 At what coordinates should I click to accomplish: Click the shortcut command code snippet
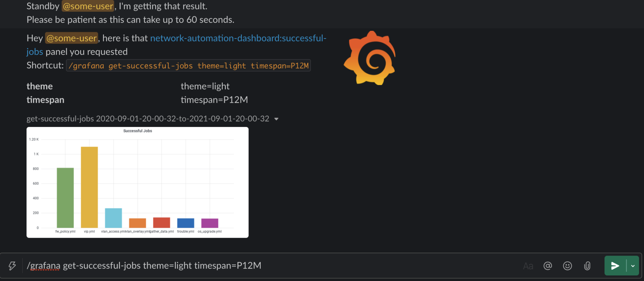pos(189,66)
